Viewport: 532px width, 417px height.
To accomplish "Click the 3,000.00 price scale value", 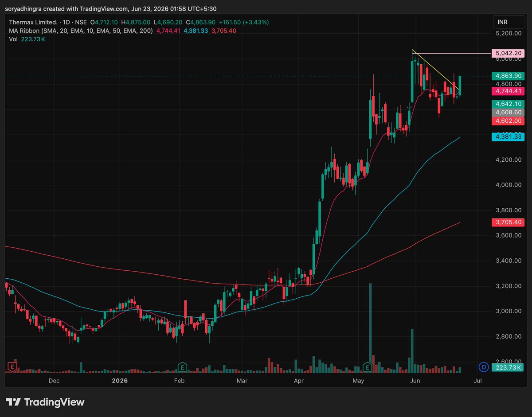I will (508, 311).
